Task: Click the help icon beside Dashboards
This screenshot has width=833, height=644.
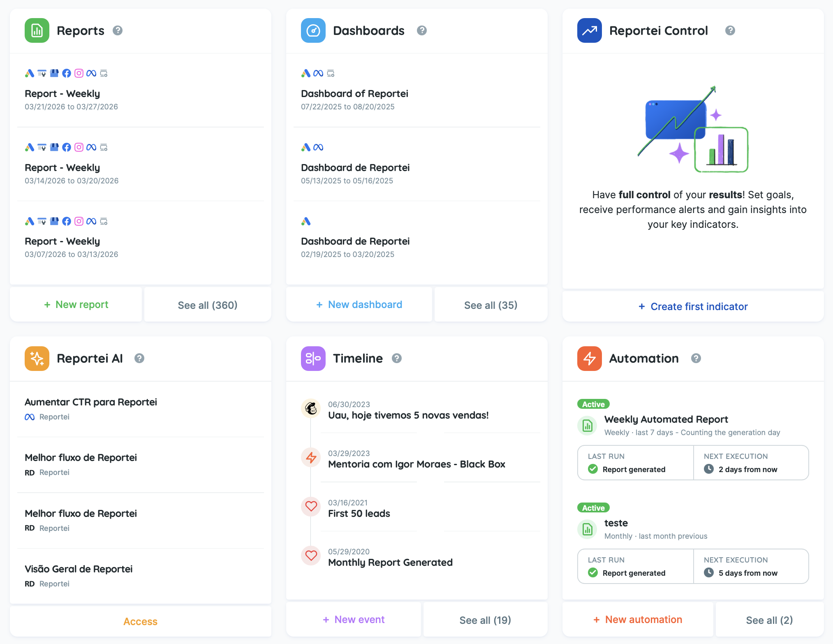Action: pyautogui.click(x=421, y=30)
